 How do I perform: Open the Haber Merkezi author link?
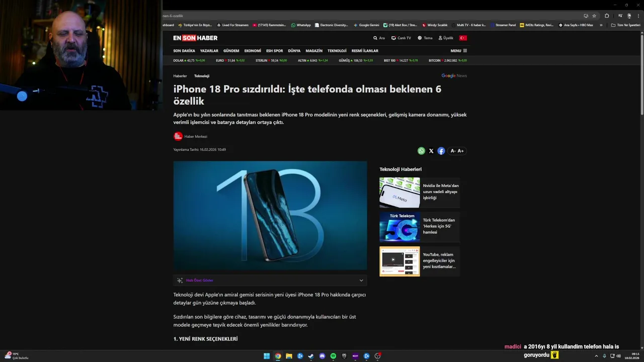[196, 137]
